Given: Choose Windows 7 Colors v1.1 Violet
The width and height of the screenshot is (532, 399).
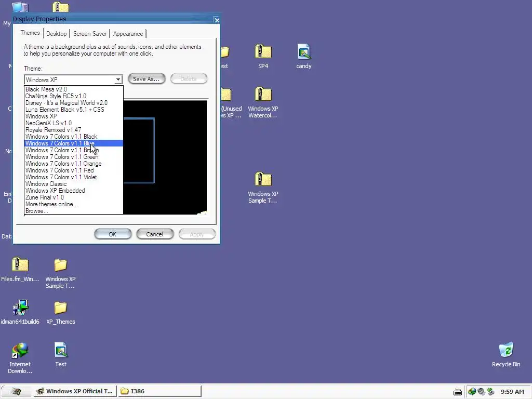Looking at the screenshot, I should [x=74, y=178].
